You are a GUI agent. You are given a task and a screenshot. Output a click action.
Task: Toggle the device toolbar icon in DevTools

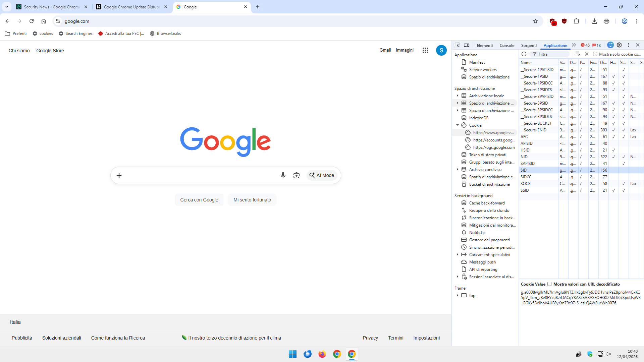coord(467,45)
